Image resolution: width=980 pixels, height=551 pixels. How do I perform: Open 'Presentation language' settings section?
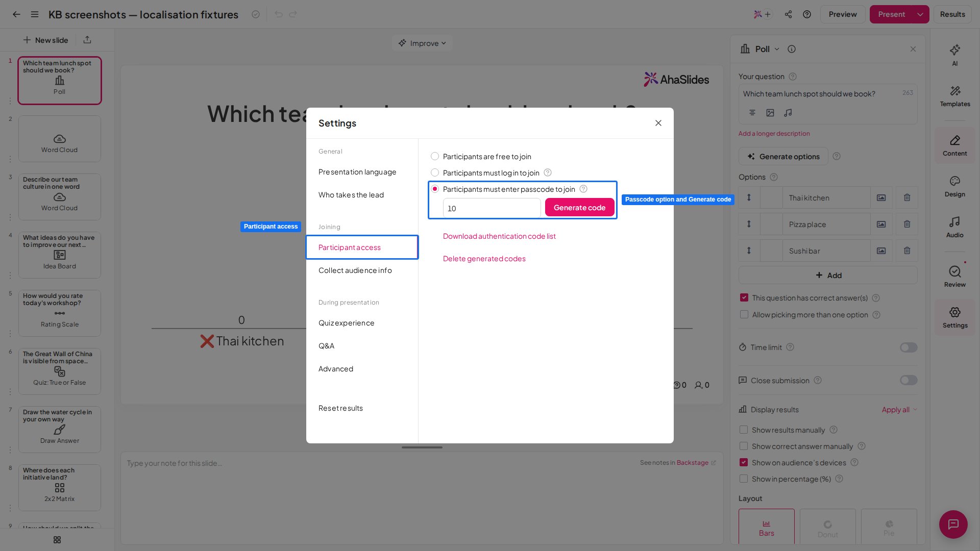tap(357, 172)
